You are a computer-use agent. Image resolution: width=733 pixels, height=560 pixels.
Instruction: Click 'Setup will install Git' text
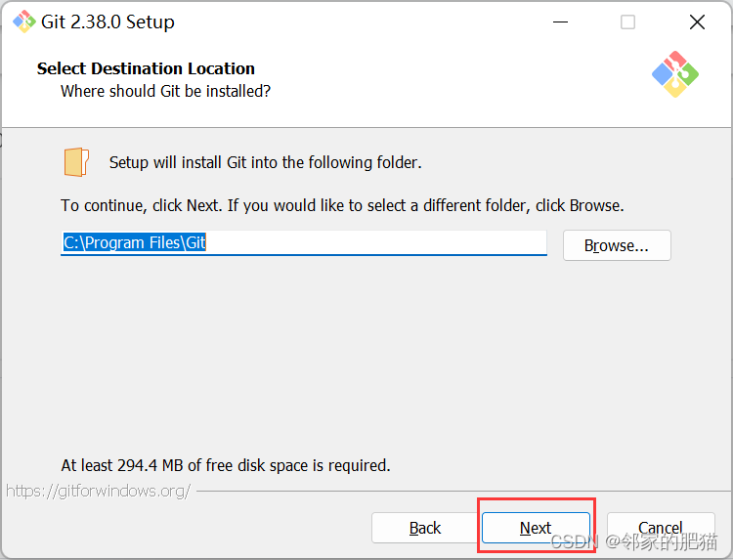(266, 162)
